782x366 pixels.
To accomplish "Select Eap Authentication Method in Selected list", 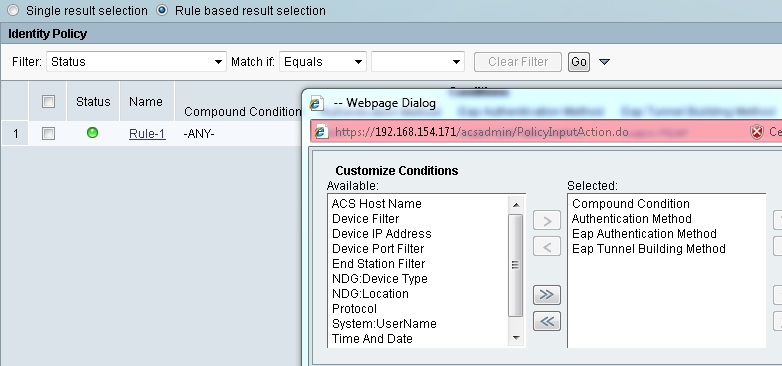I will click(644, 233).
